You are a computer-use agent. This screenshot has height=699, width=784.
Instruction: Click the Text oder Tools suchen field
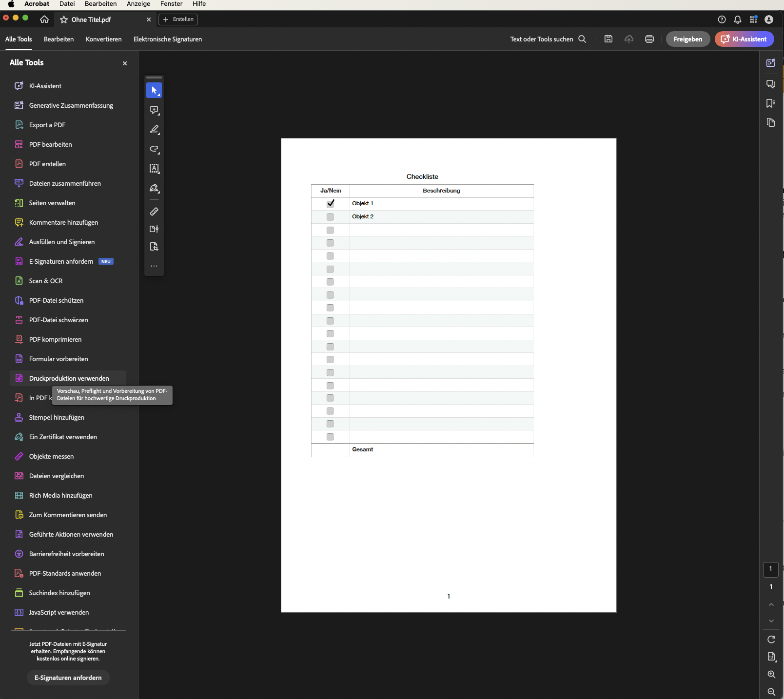coord(542,39)
